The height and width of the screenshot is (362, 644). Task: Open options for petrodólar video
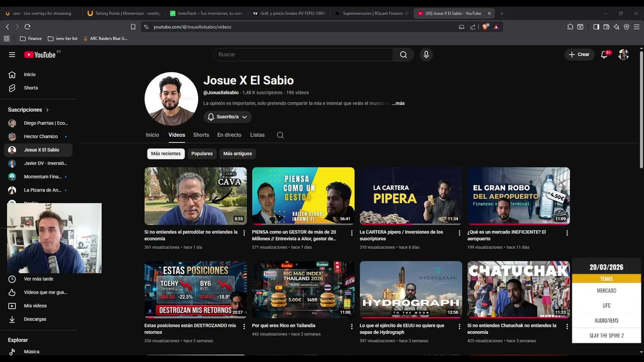(x=244, y=233)
